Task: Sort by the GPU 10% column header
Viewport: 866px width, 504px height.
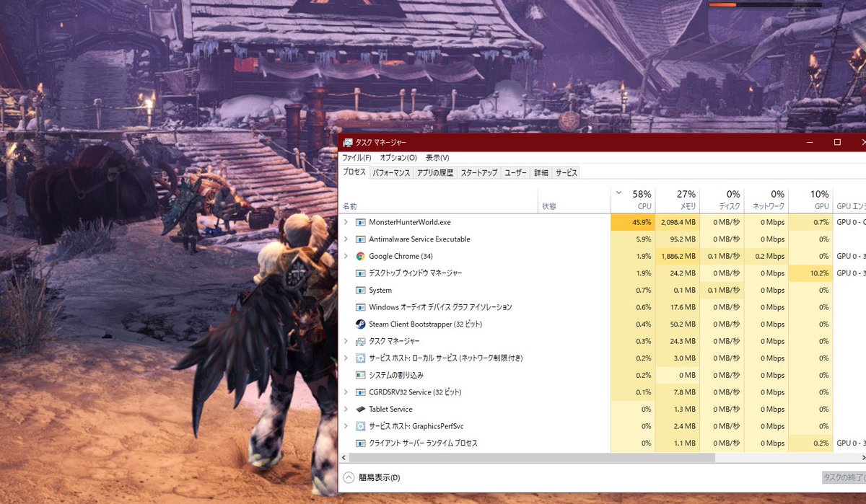Action: [810, 200]
